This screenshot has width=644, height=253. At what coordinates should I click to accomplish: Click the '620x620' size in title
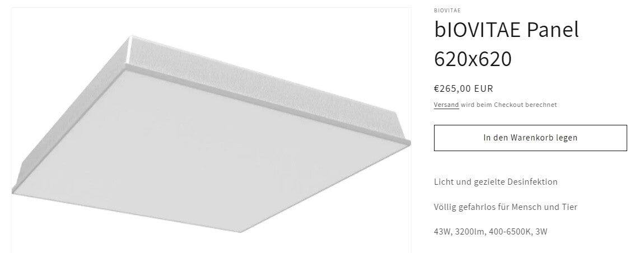click(473, 58)
